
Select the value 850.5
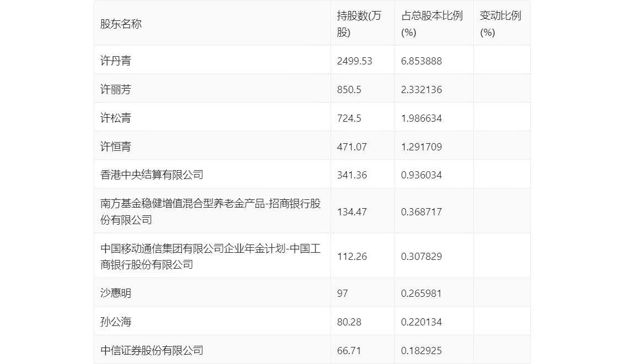349,90
